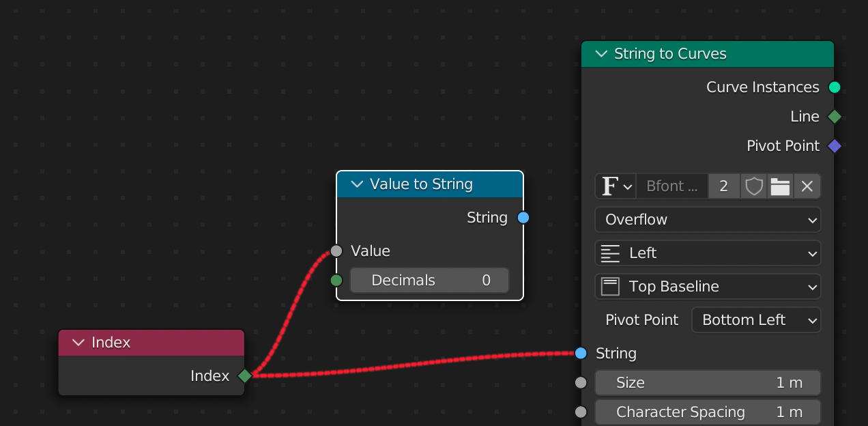
Task: Click the Decimals input socket
Action: [336, 281]
